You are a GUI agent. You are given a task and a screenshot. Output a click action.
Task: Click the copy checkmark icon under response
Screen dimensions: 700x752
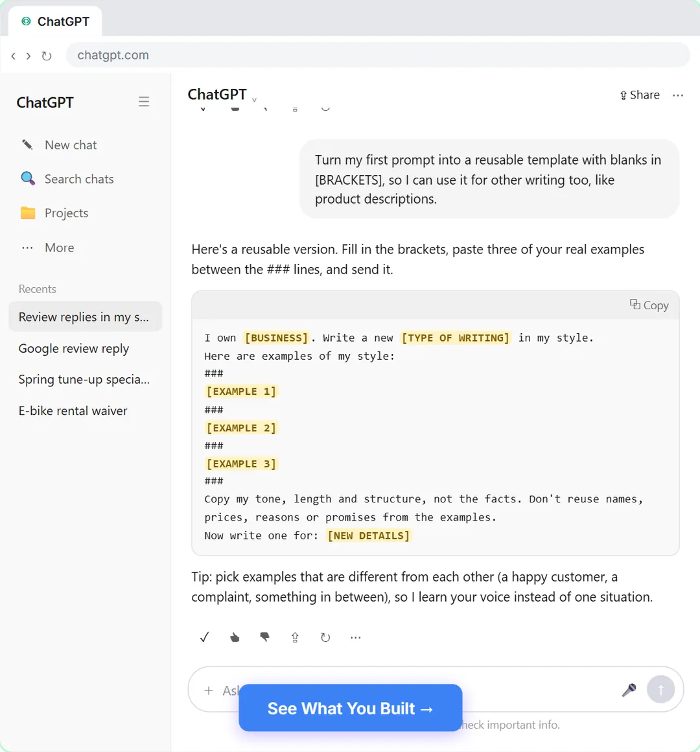(204, 637)
